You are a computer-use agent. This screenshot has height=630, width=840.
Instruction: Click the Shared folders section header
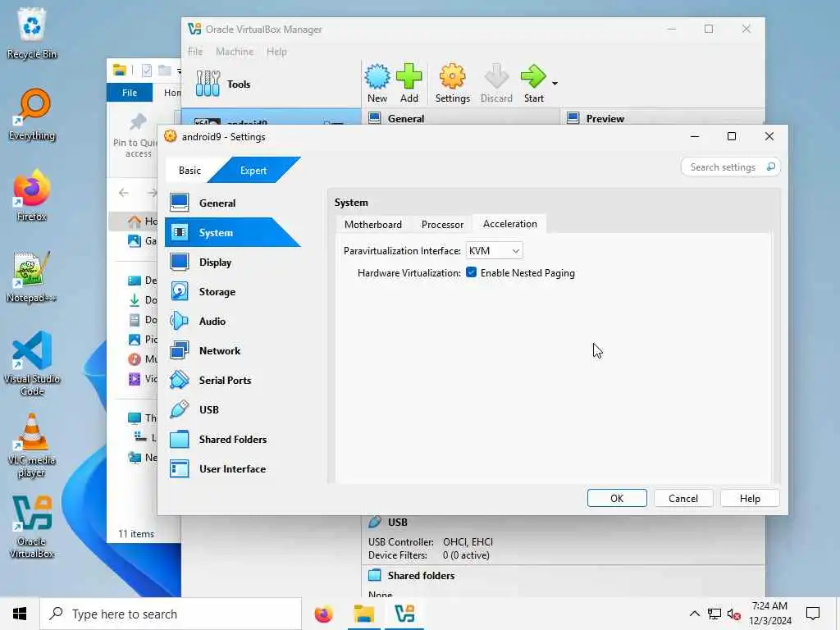point(421,575)
